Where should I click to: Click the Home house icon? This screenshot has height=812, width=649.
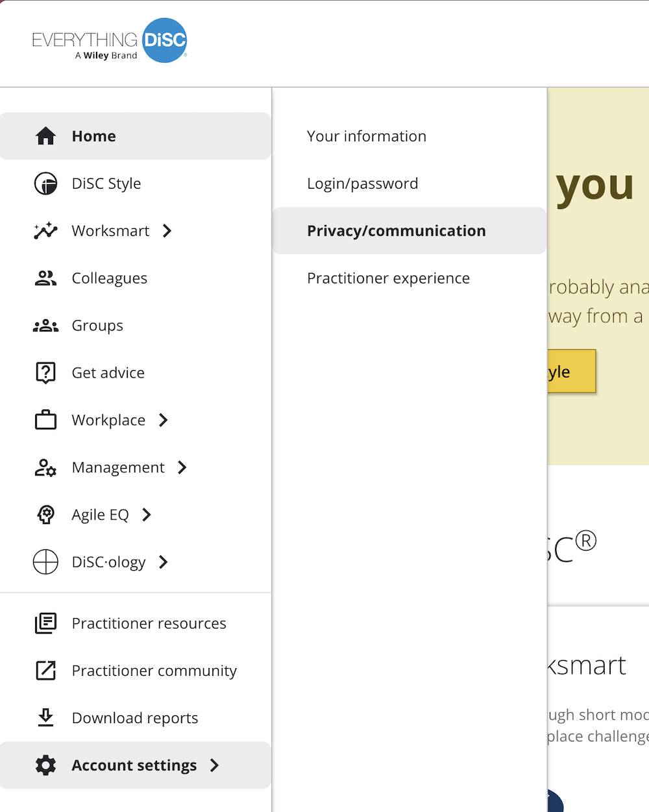[x=45, y=136]
